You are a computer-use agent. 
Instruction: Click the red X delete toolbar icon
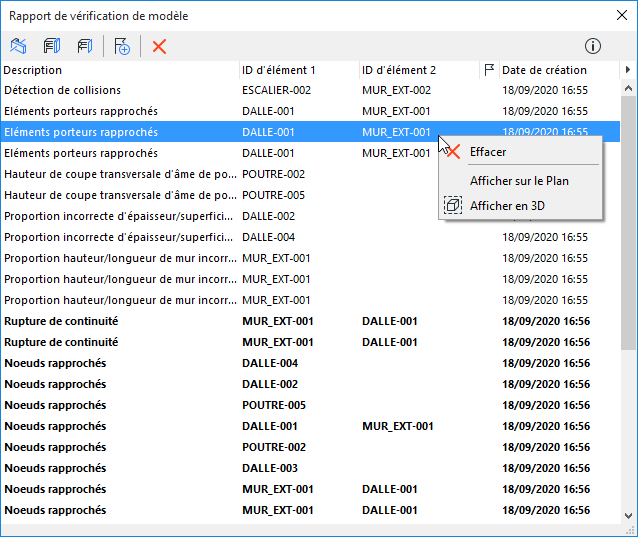pyautogui.click(x=159, y=46)
